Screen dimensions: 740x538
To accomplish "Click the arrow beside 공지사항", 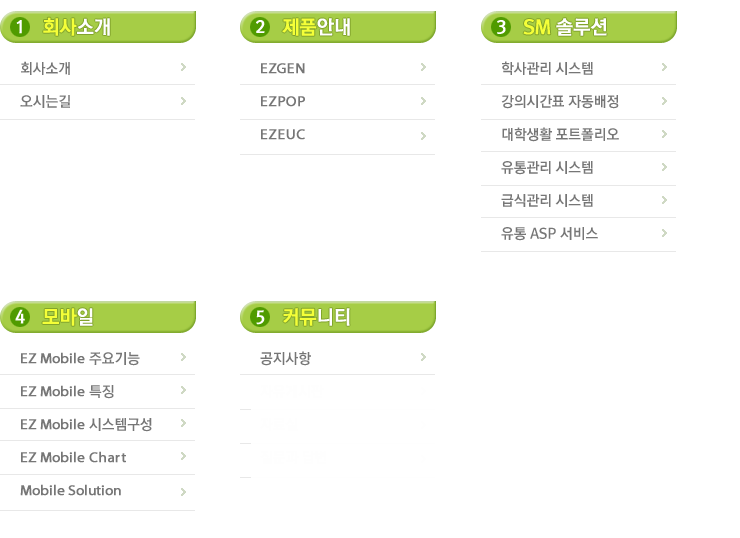I will pyautogui.click(x=423, y=357).
